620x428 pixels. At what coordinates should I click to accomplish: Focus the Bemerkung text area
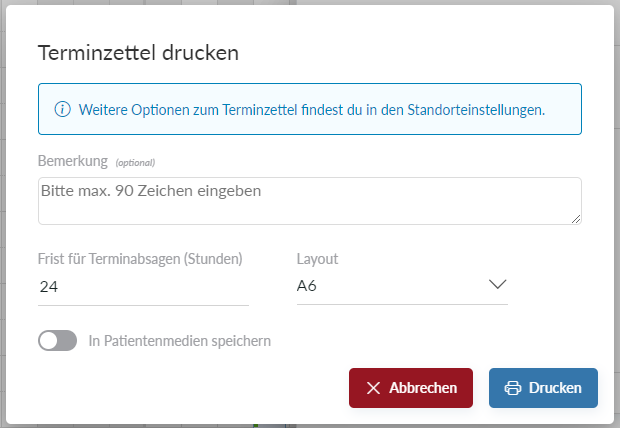pyautogui.click(x=309, y=201)
